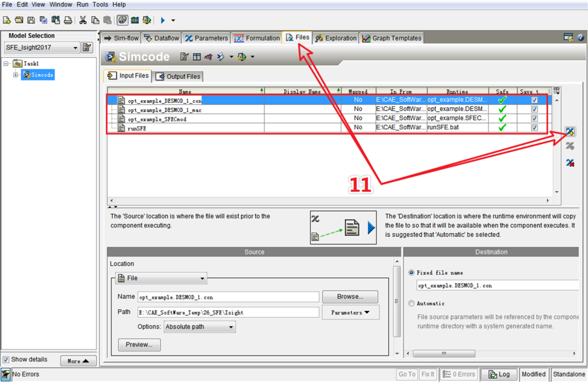This screenshot has height=382, width=588.
Task: Click the Save floppy disk icon
Action: click(31, 20)
